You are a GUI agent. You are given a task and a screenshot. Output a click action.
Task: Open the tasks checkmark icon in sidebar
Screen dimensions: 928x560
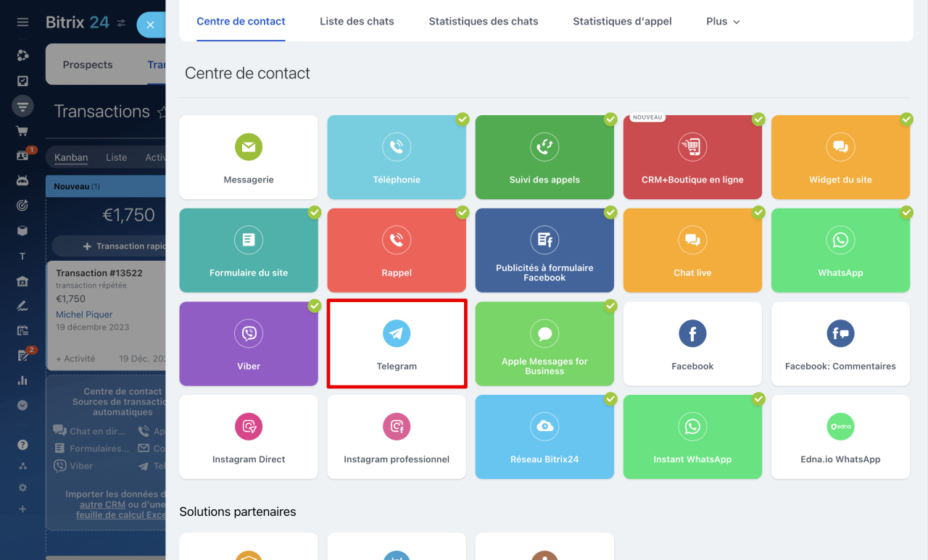click(x=22, y=81)
